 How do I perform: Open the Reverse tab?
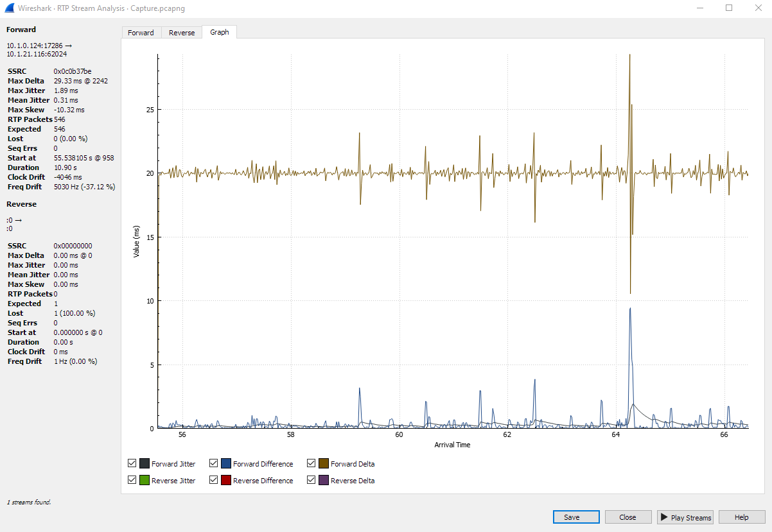pos(181,32)
